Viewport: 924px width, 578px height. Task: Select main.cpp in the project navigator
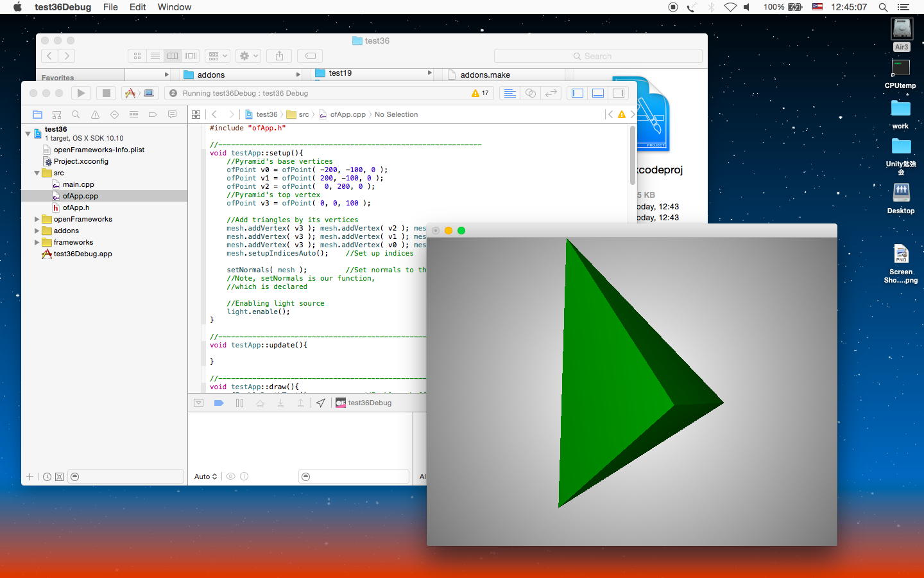[78, 184]
